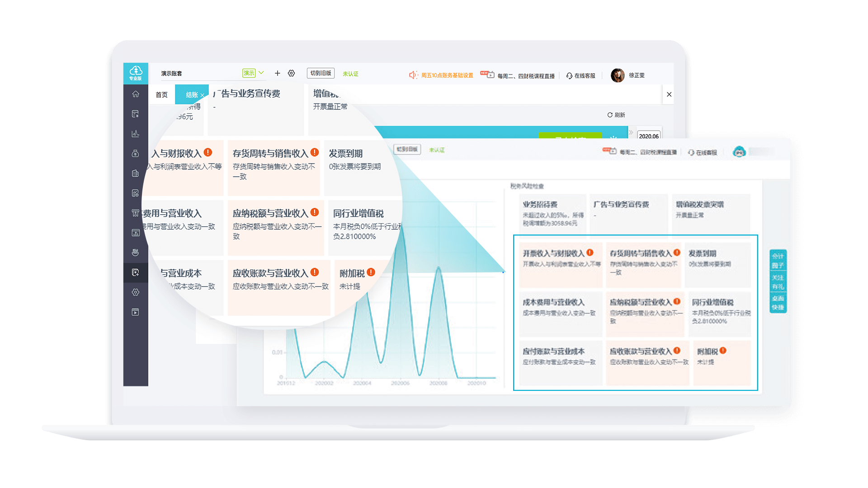
Task: Click the double-chevron expander beside period box
Action: [x=631, y=132]
